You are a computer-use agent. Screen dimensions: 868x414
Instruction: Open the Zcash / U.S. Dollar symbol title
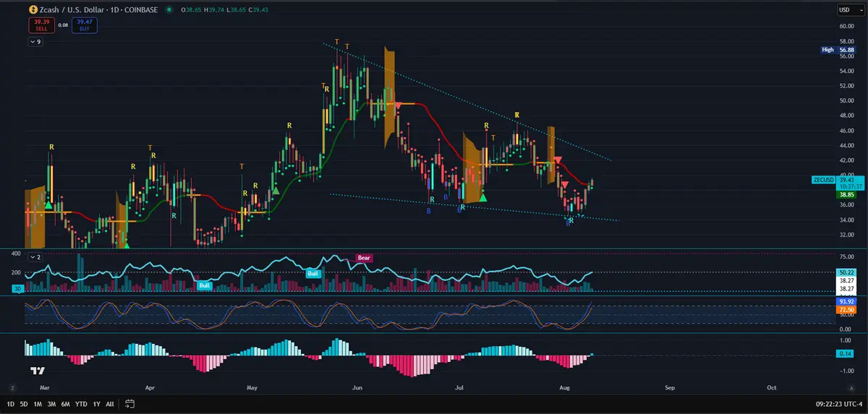pos(71,10)
